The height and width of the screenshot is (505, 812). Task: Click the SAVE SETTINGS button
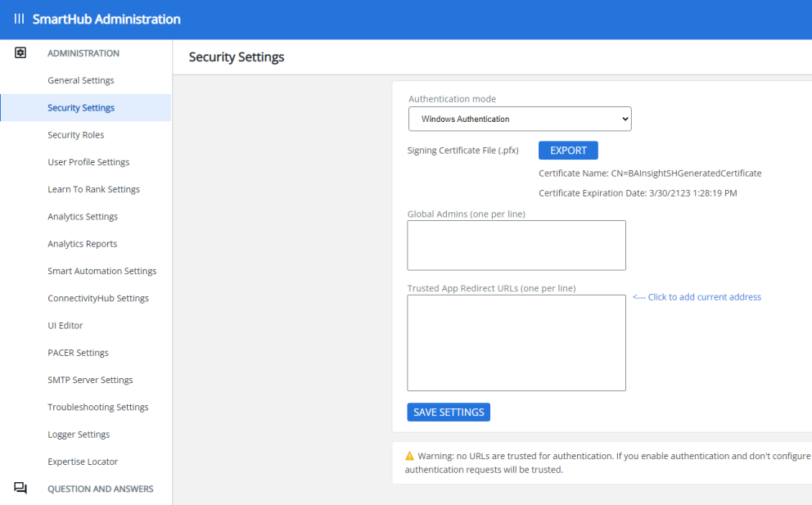(449, 413)
